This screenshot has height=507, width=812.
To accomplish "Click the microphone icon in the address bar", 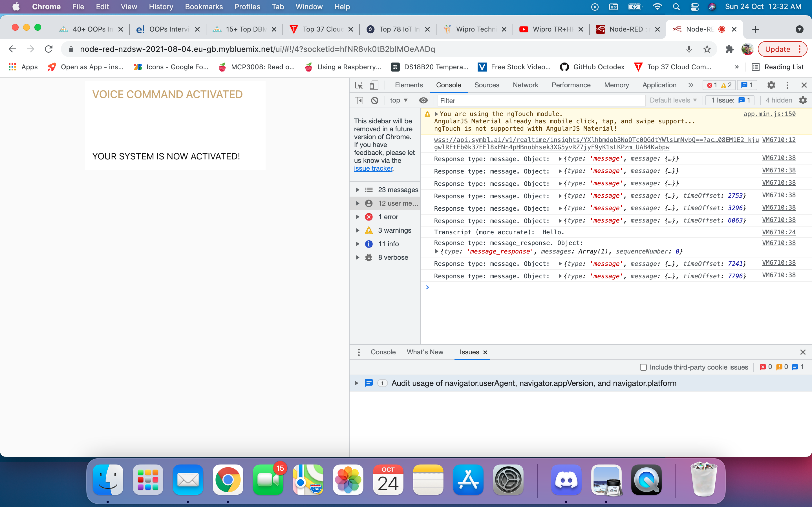I will pos(689,49).
